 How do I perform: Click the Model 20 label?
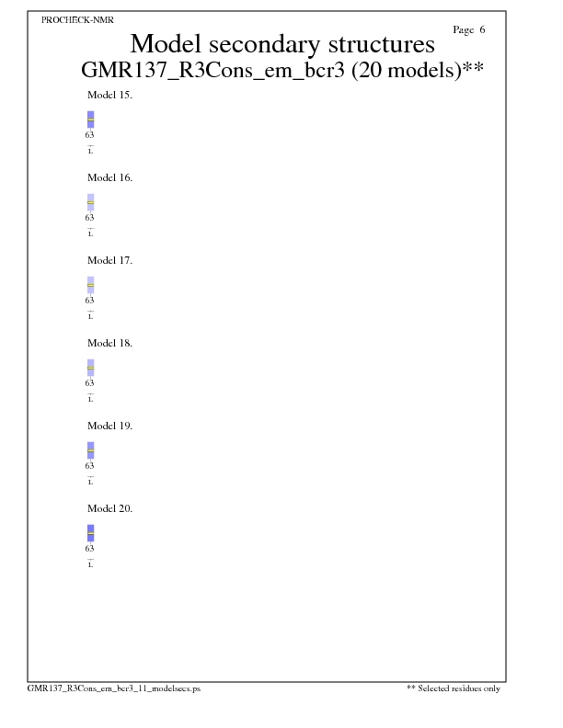(109, 508)
